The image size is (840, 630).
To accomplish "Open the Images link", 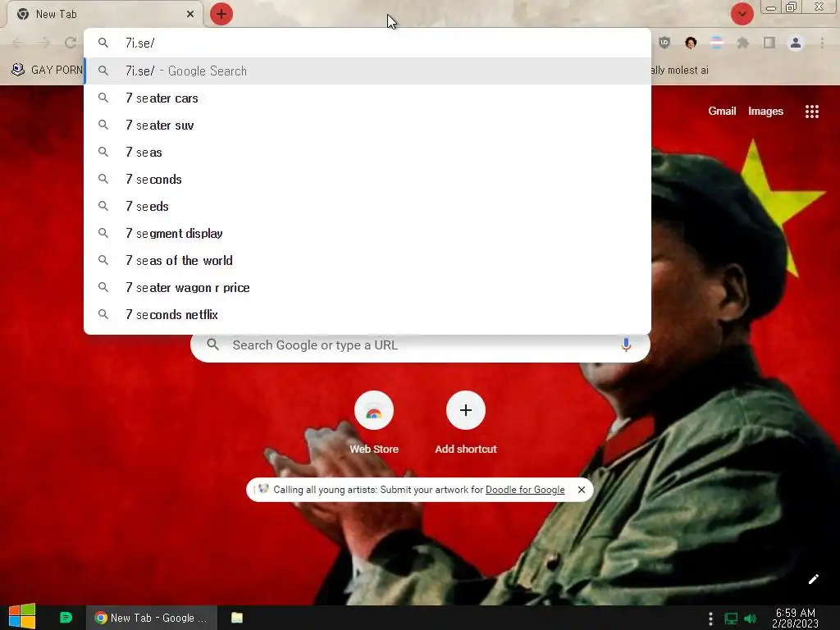I will point(765,111).
